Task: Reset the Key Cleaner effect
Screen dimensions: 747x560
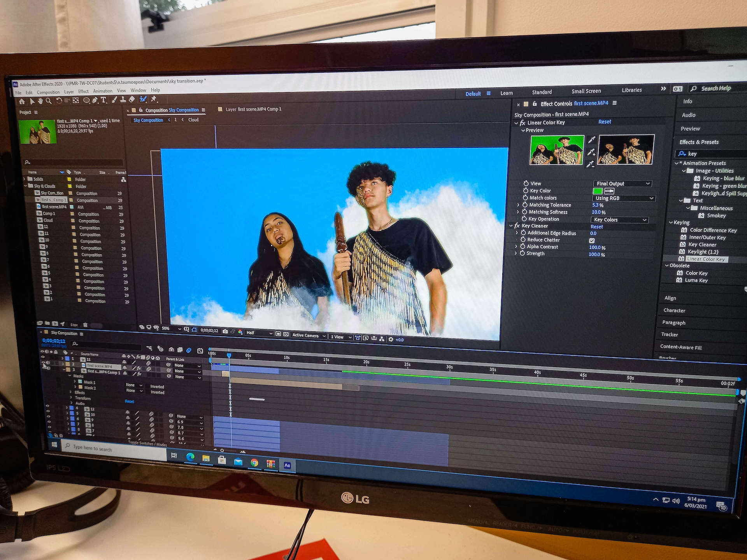Action: click(x=596, y=227)
